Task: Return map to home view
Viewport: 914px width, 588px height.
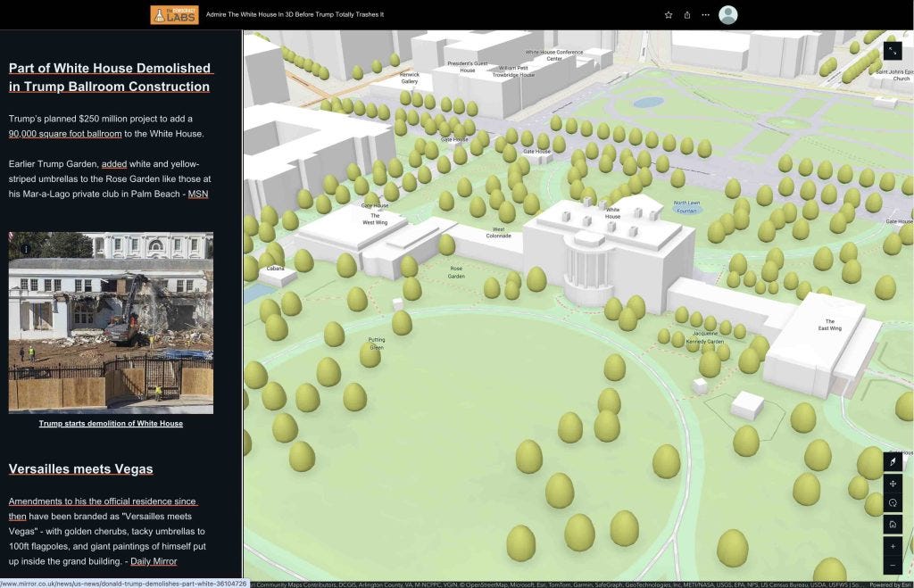Action: click(x=893, y=525)
